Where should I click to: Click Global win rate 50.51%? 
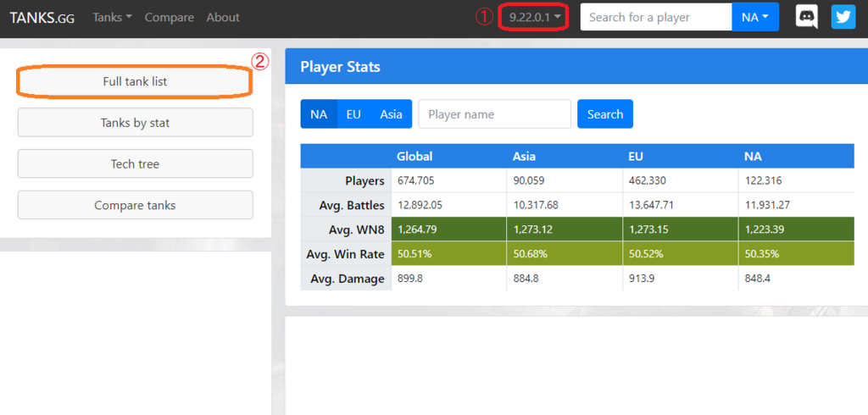[x=449, y=254]
